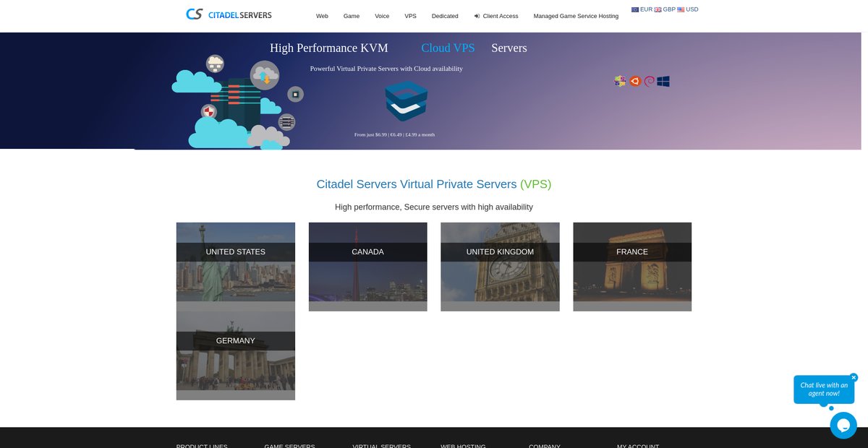Select the EUR currency flag
Image resolution: width=868 pixels, height=448 pixels.
[635, 10]
